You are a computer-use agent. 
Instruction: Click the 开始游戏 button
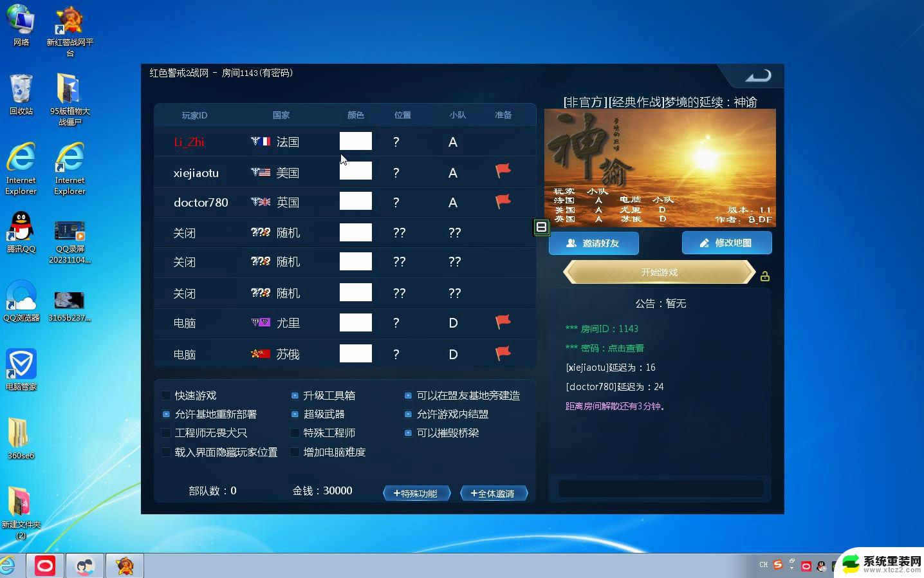(x=660, y=272)
